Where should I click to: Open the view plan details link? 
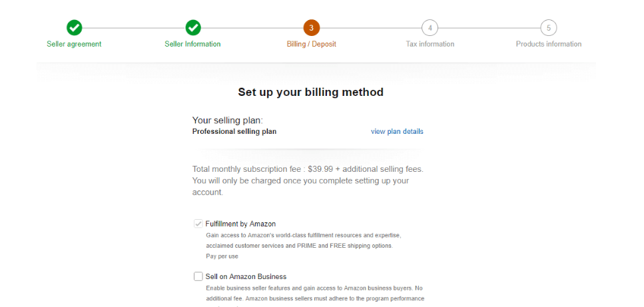[397, 132]
